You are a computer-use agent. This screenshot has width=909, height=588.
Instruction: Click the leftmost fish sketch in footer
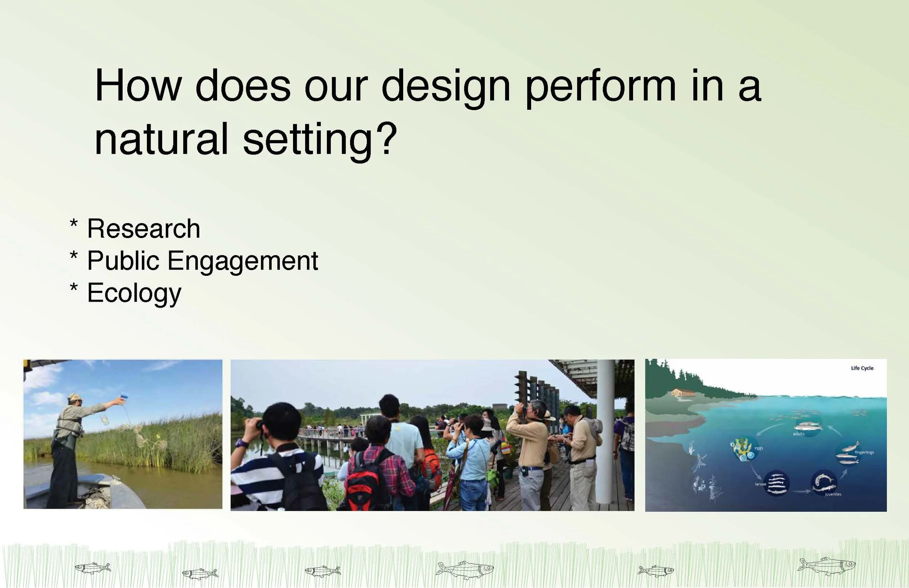point(93,568)
